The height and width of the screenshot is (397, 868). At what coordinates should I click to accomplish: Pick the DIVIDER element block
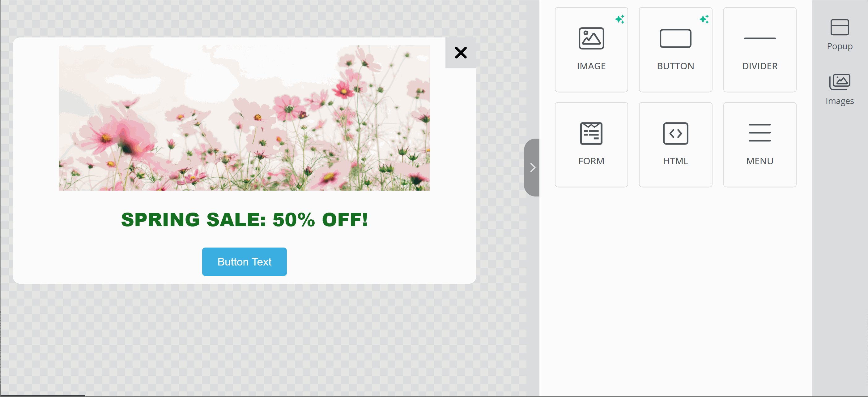pyautogui.click(x=759, y=50)
